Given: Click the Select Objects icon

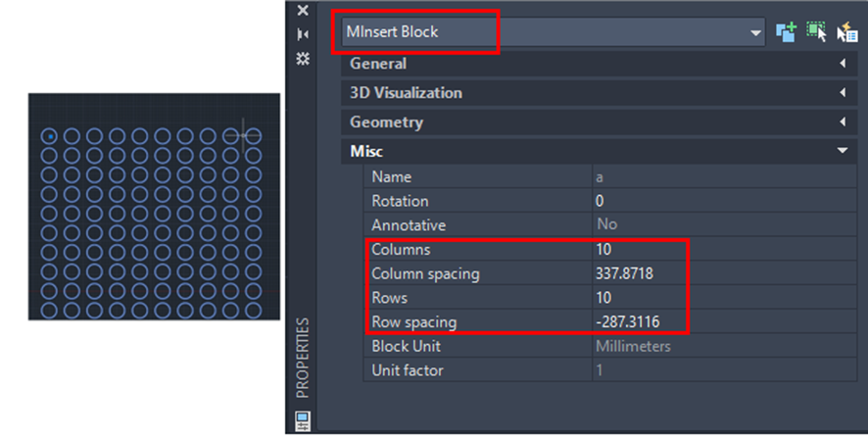Looking at the screenshot, I should coord(816,32).
